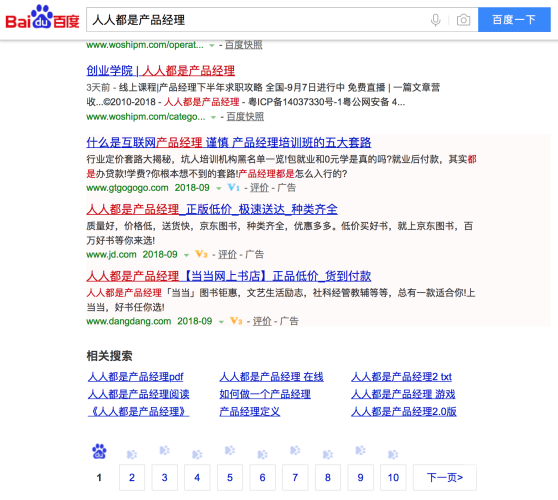Open 百度快照 for woshipm.com/operat result

coord(244,45)
